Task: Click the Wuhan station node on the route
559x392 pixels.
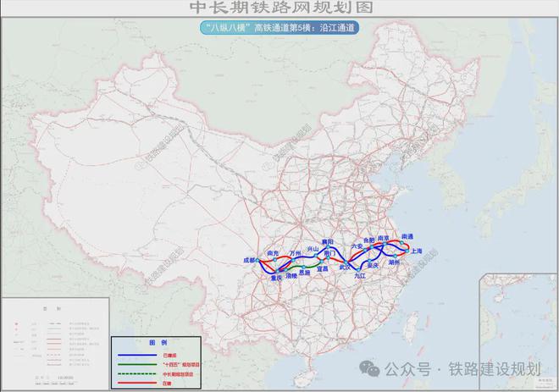Action: click(x=346, y=262)
